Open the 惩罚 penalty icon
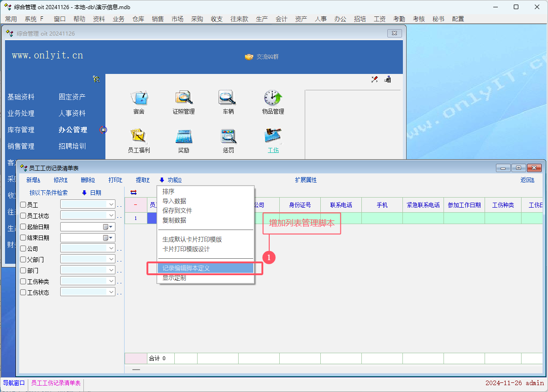The width and height of the screenshot is (548, 392). [x=228, y=136]
